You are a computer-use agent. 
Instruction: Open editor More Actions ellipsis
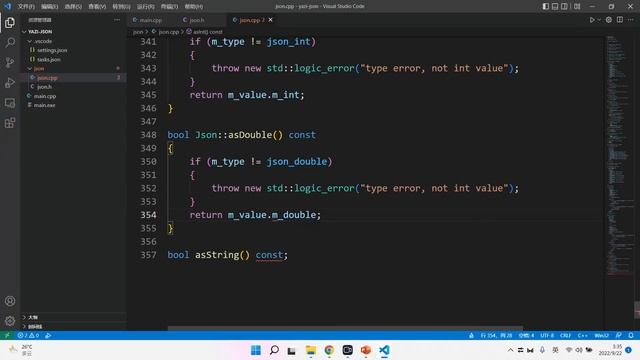pyautogui.click(x=631, y=20)
